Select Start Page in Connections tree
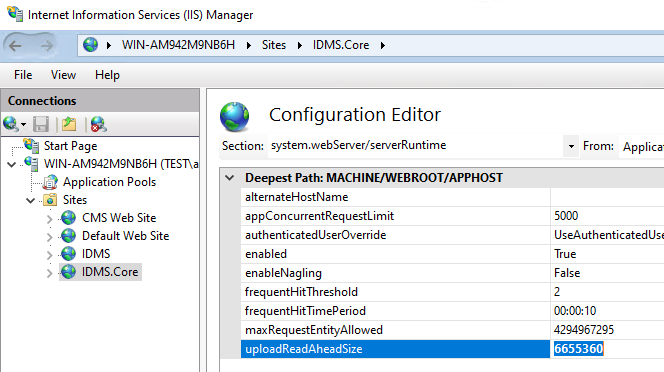The height and width of the screenshot is (372, 664). (x=70, y=146)
